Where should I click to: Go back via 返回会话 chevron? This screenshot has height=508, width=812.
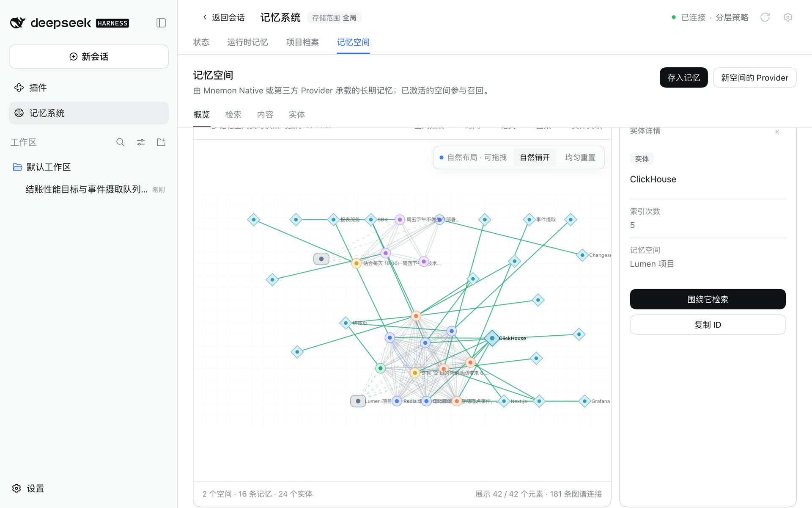point(223,17)
